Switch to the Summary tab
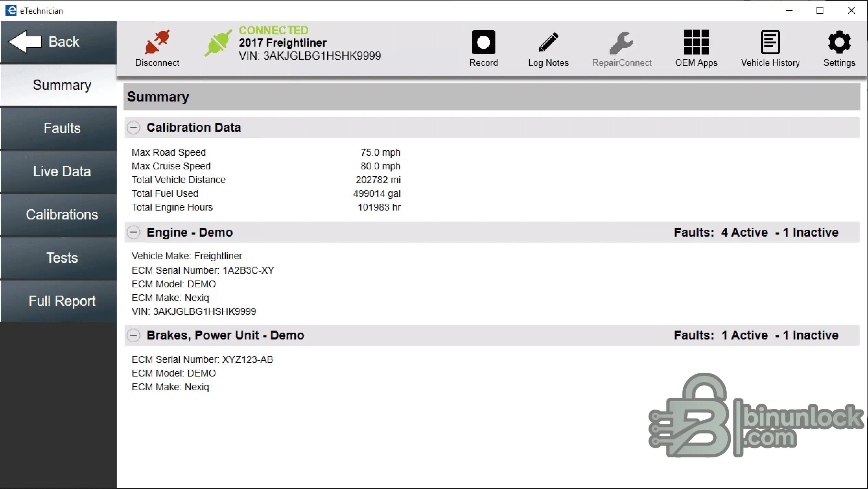868x489 pixels. tap(58, 85)
